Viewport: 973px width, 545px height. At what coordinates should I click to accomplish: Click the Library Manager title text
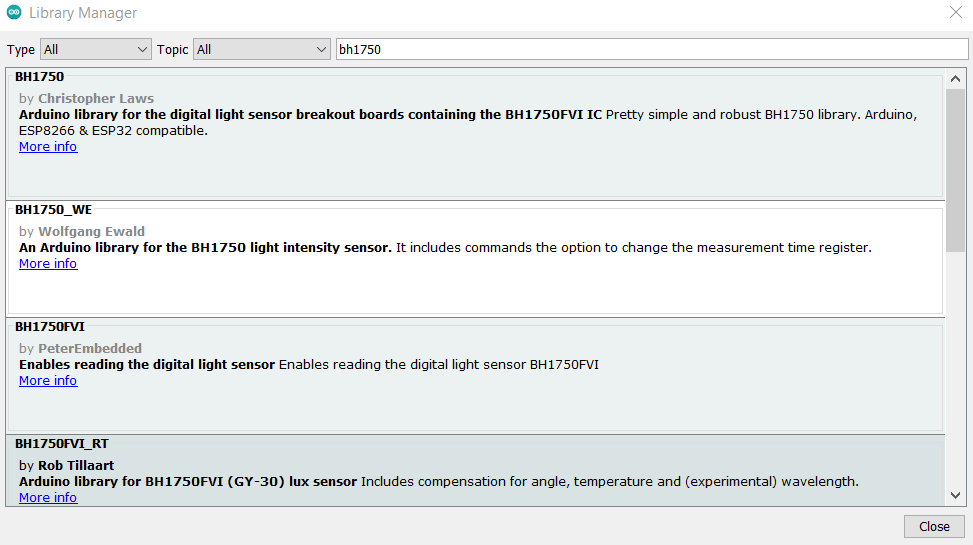(83, 13)
